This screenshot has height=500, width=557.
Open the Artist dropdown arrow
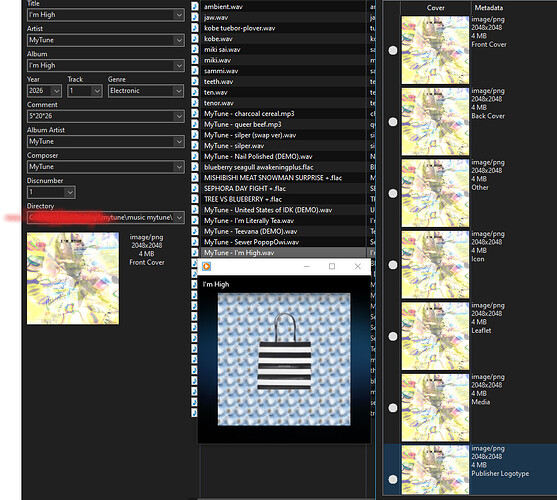tap(179, 40)
